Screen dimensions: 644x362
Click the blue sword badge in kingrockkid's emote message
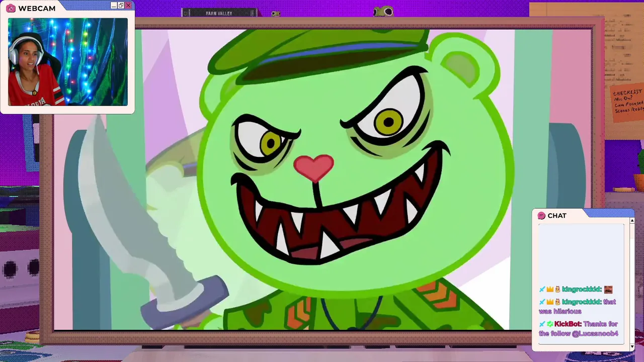tap(542, 289)
